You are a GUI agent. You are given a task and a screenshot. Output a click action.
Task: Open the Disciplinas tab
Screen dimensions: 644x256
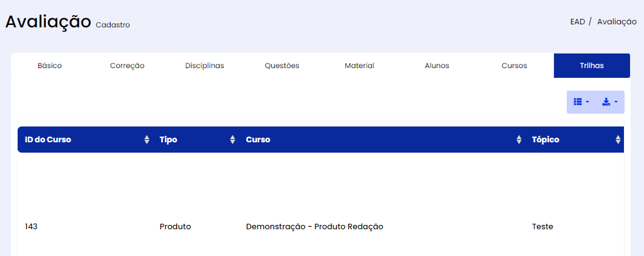click(204, 66)
